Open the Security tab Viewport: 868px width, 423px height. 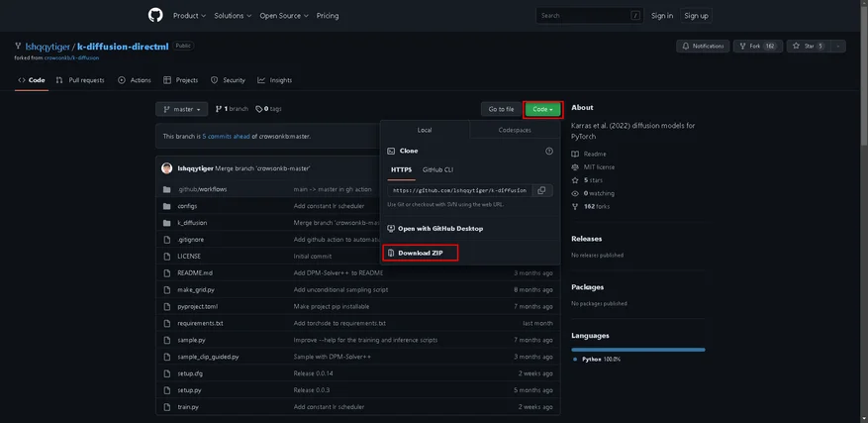point(228,80)
